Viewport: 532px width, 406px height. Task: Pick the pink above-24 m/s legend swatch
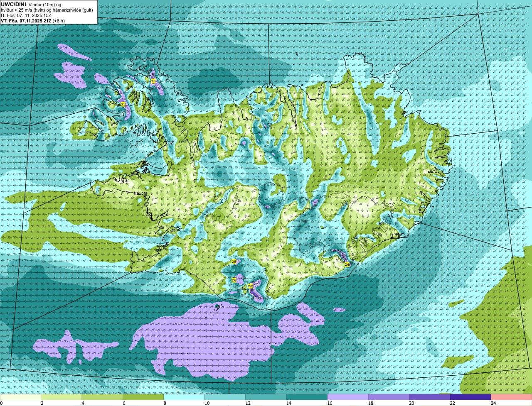[x=512, y=397]
